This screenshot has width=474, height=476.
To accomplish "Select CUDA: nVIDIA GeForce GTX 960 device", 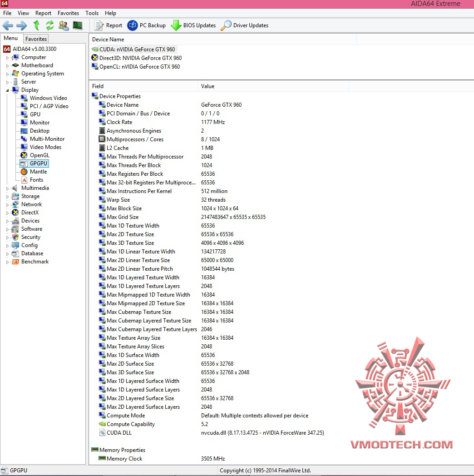I will tap(133, 50).
